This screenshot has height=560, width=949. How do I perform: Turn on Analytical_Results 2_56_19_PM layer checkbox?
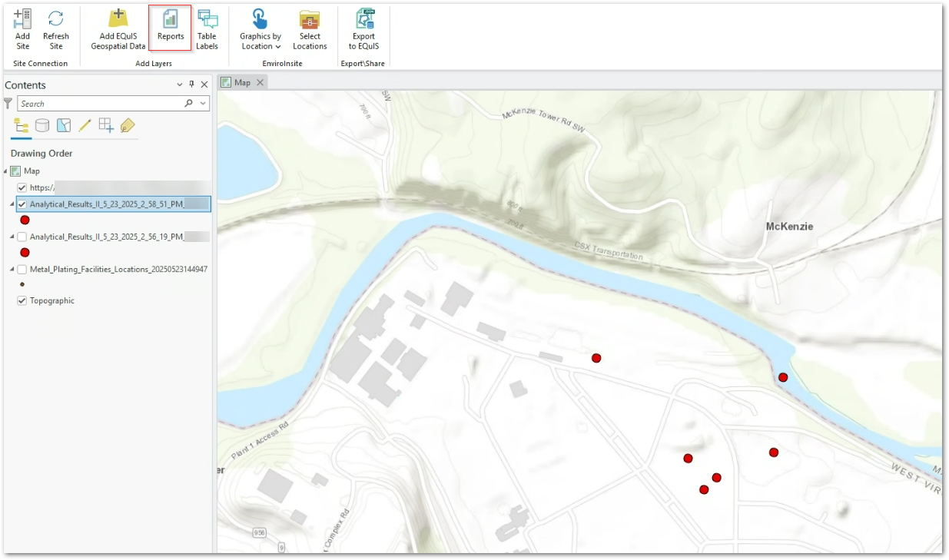coord(22,237)
